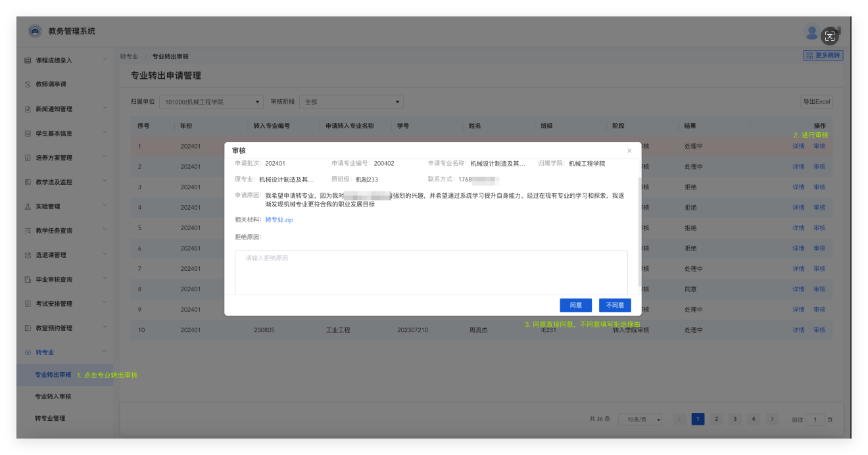Click the 新闻通知管理 sidebar icon
The width and height of the screenshot is (868, 455).
click(x=28, y=109)
